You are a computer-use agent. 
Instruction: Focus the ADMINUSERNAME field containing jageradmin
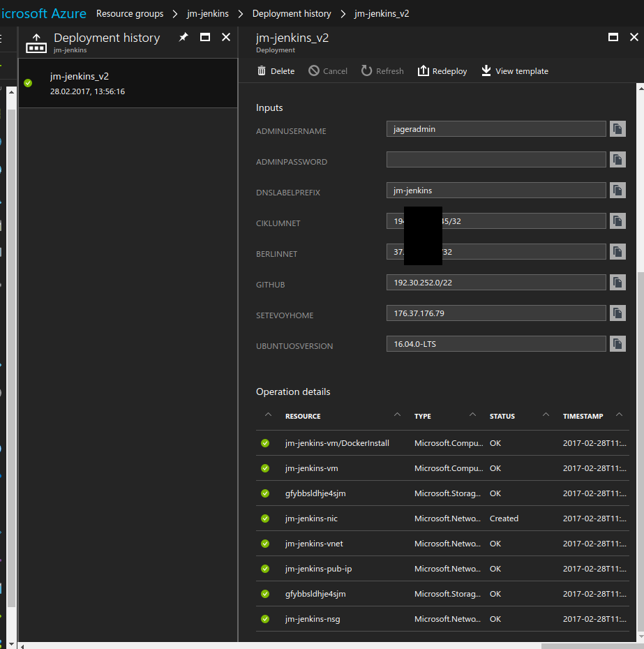tap(496, 128)
